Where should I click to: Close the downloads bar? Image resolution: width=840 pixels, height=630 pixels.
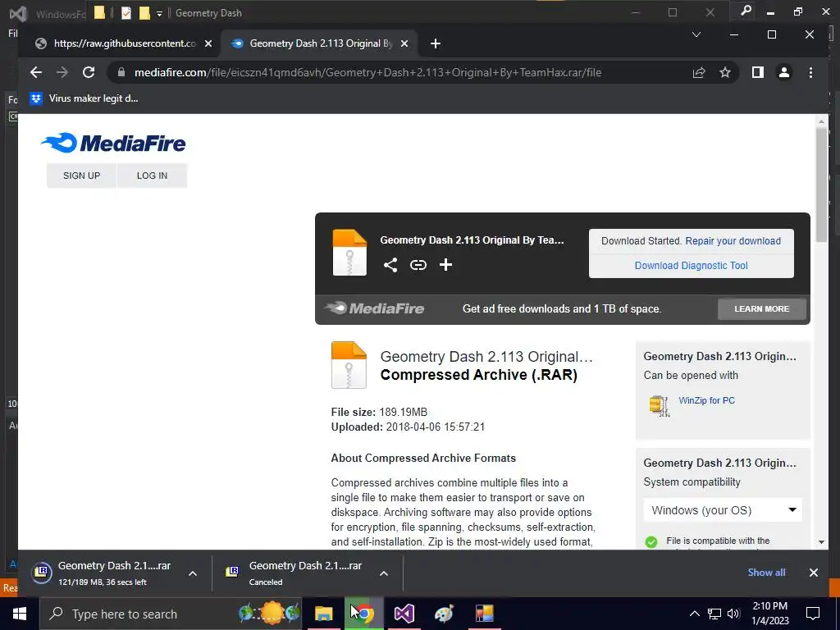pyautogui.click(x=813, y=573)
